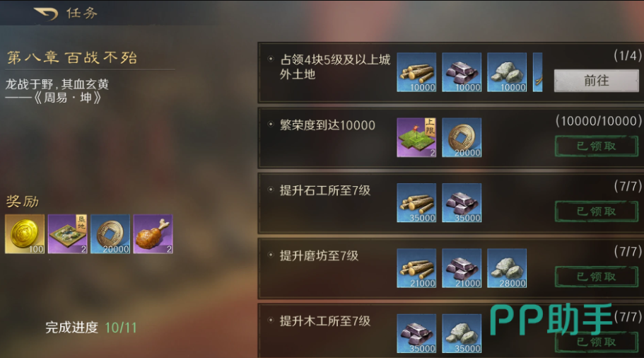The width and height of the screenshot is (644, 358).
Task: Click 已领取 button for 提升石工所至7级
Action: (x=597, y=212)
